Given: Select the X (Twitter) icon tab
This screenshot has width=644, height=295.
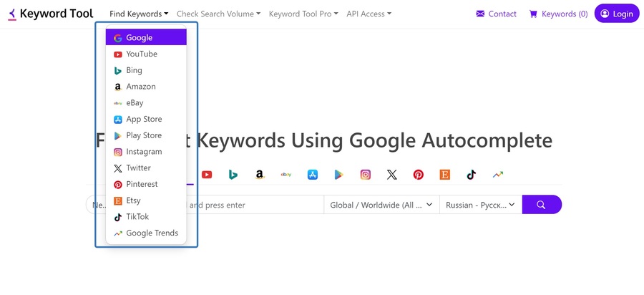Looking at the screenshot, I should pos(392,175).
